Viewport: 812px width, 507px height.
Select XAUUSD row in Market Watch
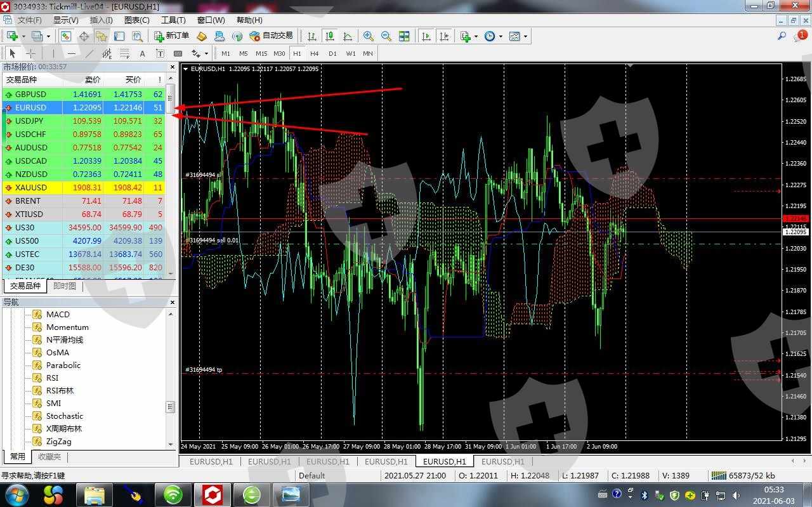(x=30, y=188)
